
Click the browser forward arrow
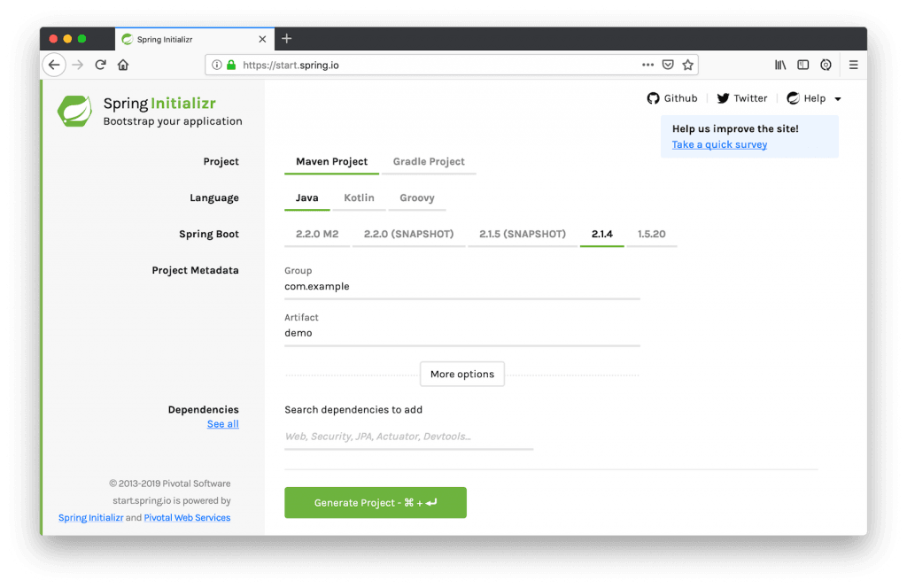coord(78,65)
